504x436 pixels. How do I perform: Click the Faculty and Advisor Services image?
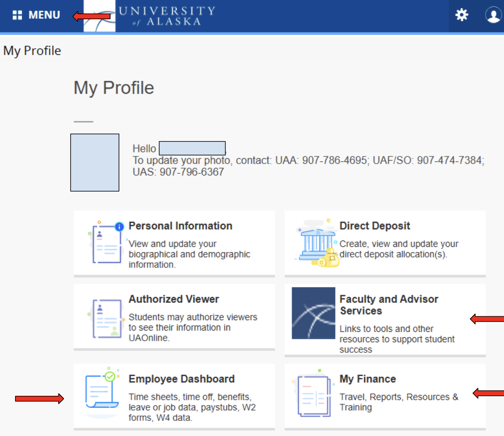tap(313, 313)
